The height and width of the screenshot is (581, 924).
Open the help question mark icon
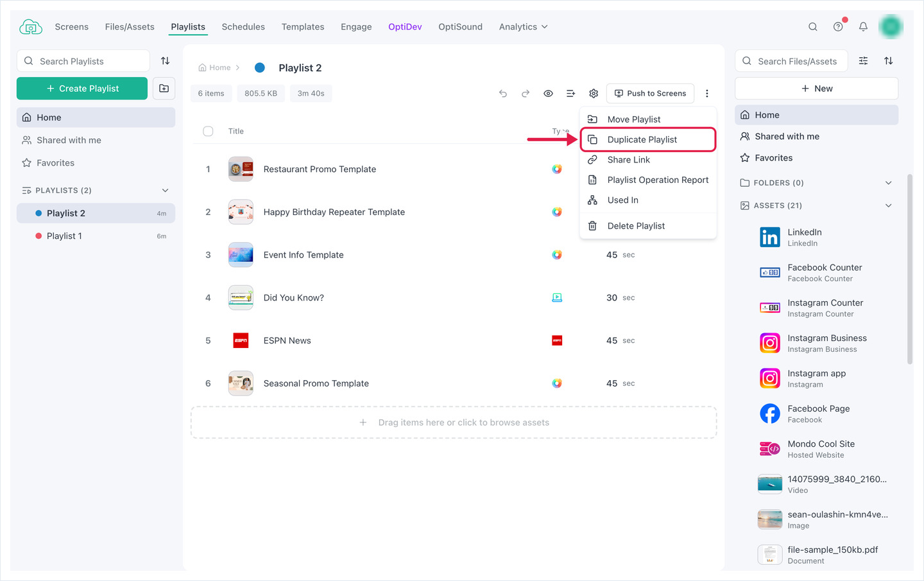coord(838,27)
